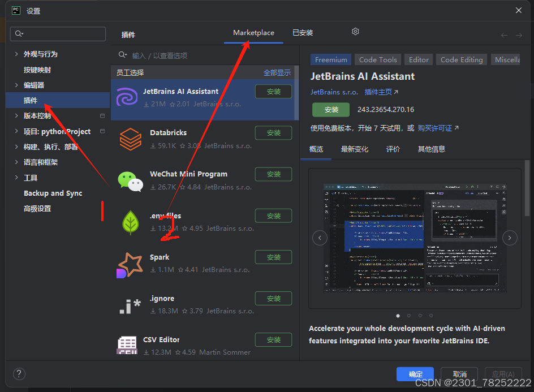Select fourth carousel page dot
This screenshot has height=392, width=534.
pyautogui.click(x=431, y=316)
